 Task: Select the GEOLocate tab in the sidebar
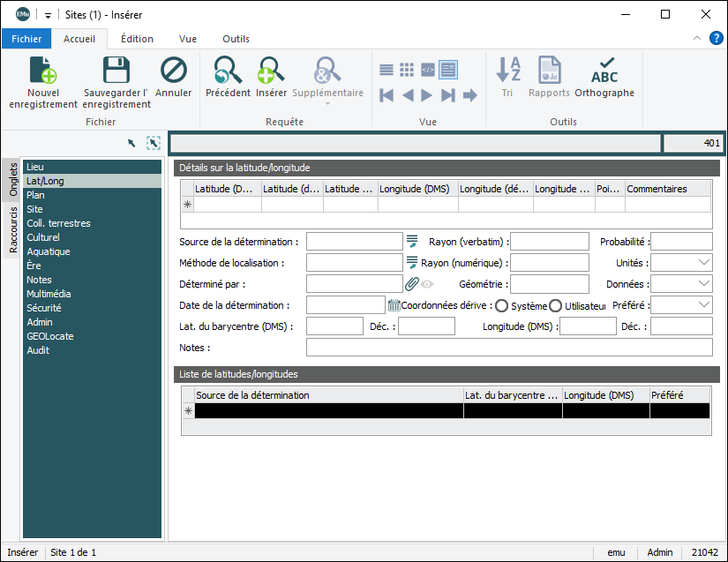pyautogui.click(x=50, y=336)
